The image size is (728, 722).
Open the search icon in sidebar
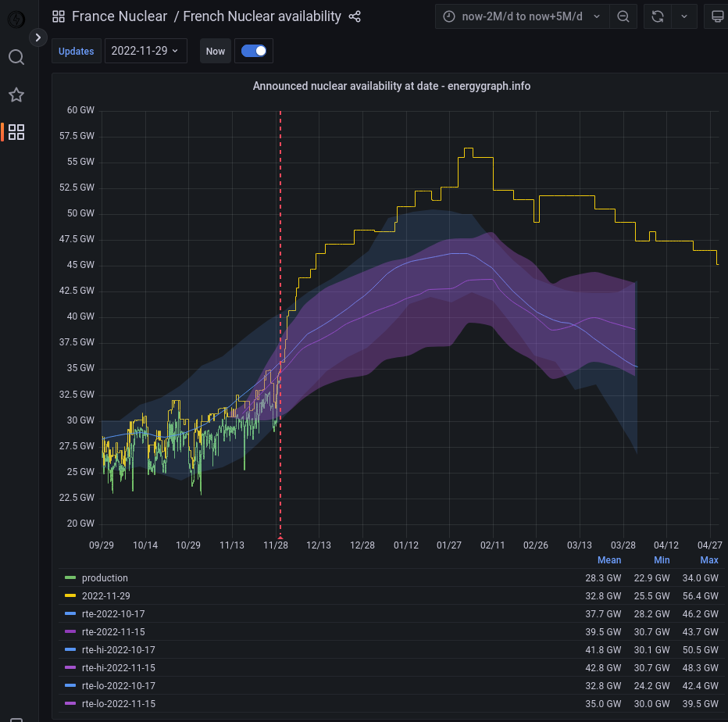coord(16,57)
